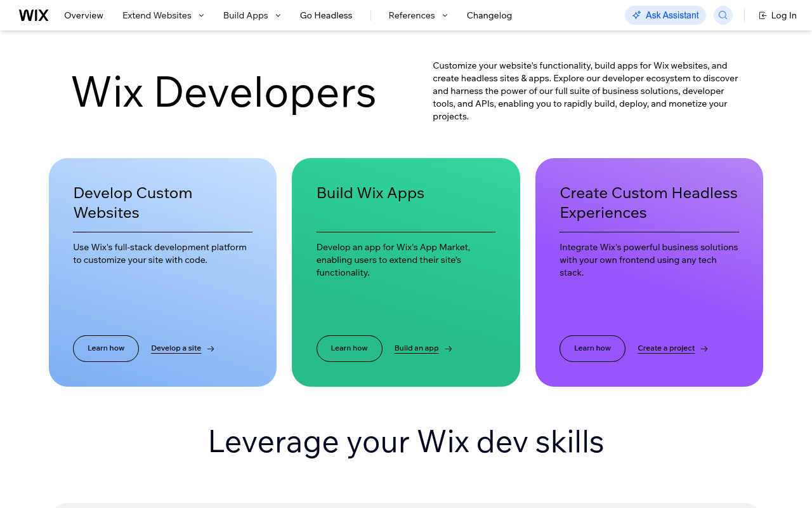
Task: Click the Wix logo
Action: coord(34,15)
